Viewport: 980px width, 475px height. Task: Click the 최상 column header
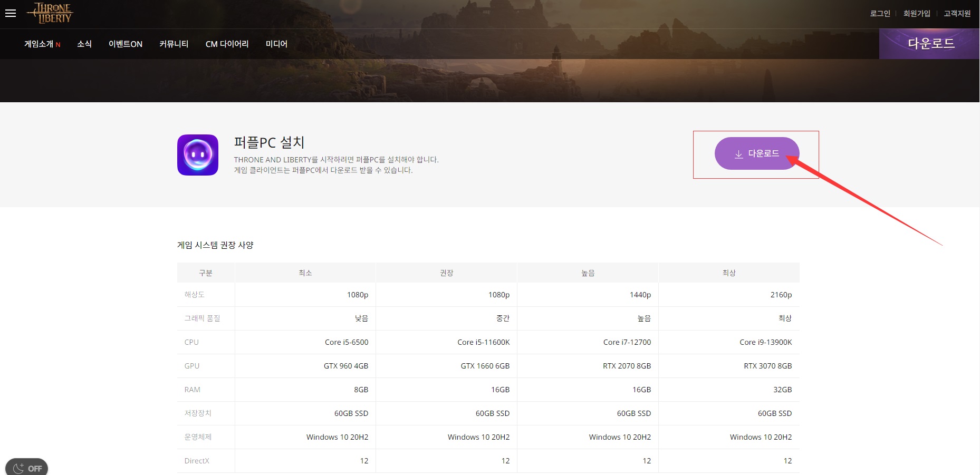(x=729, y=273)
